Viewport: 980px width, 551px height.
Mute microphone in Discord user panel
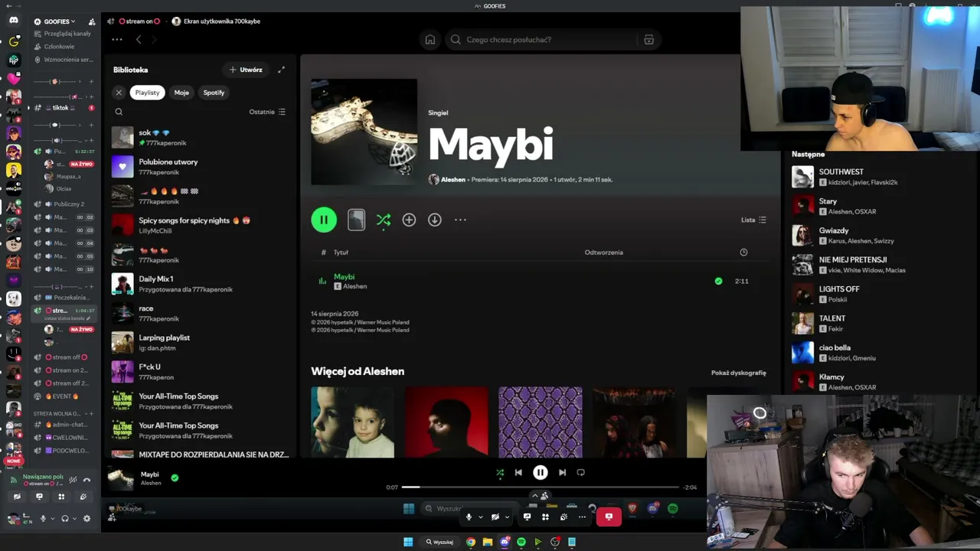[x=43, y=518]
